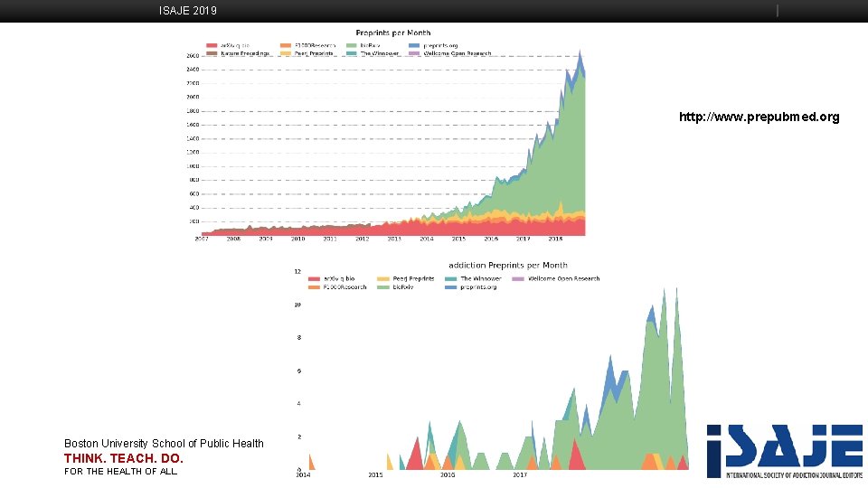Viewport: 868px width, 488px height.
Task: Click 'The Winnower' label in addiction chart legend
Action: click(480, 279)
